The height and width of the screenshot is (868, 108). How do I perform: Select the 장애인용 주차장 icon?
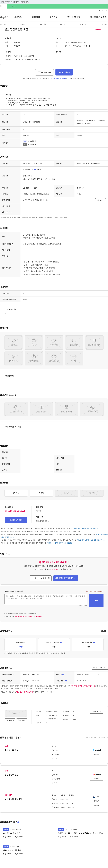tap(16, 409)
